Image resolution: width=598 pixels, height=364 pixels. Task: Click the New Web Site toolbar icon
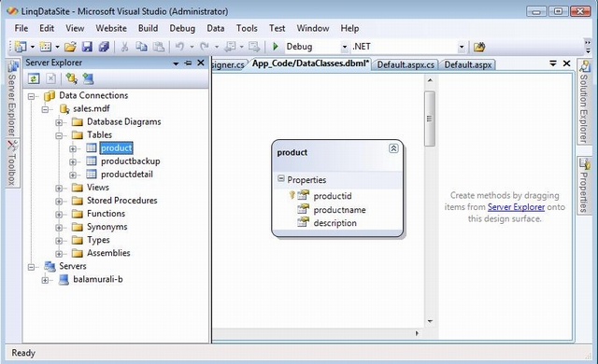pos(21,47)
